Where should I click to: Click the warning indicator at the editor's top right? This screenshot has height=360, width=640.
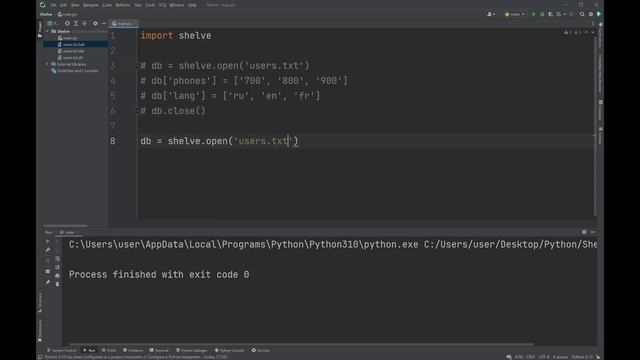click(x=567, y=32)
